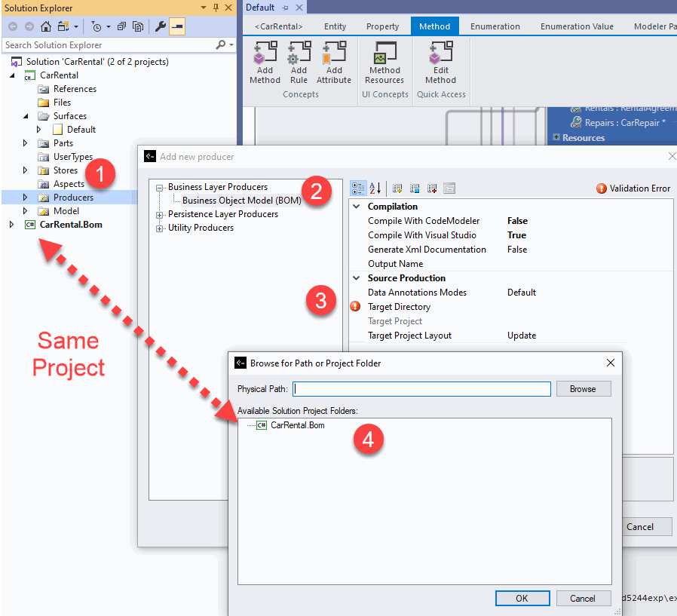
Task: Expand the CarRental.Bom project node
Action: 11,225
